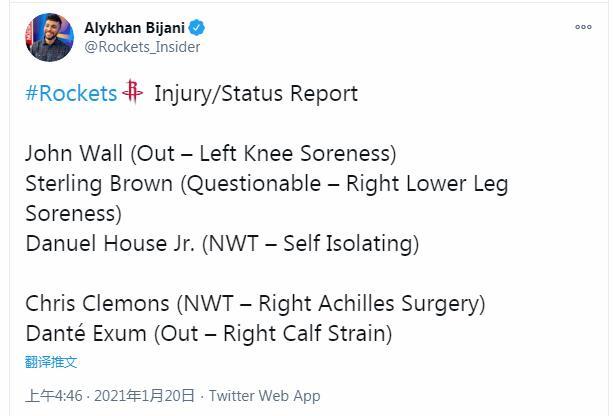
Task: Click the translate tweet link 翻译推文
Action: point(51,362)
